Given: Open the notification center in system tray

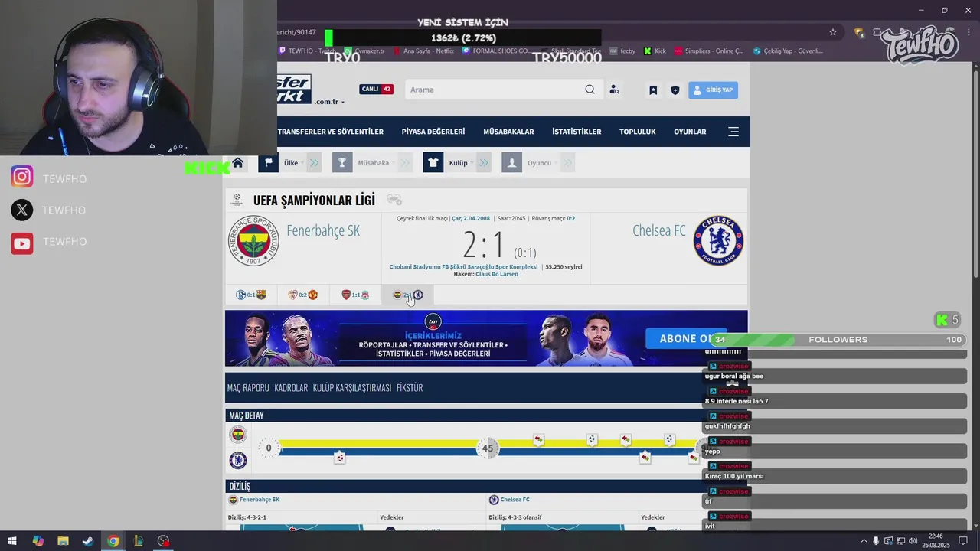Looking at the screenshot, I should [x=963, y=541].
